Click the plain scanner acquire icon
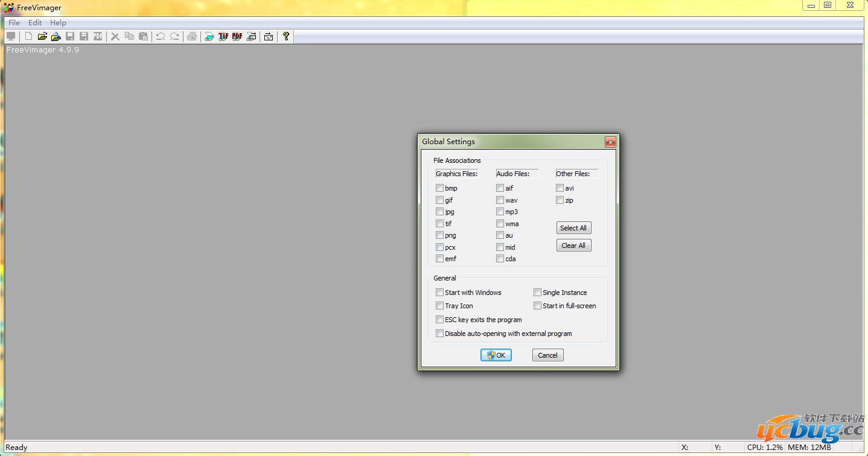 coord(209,36)
